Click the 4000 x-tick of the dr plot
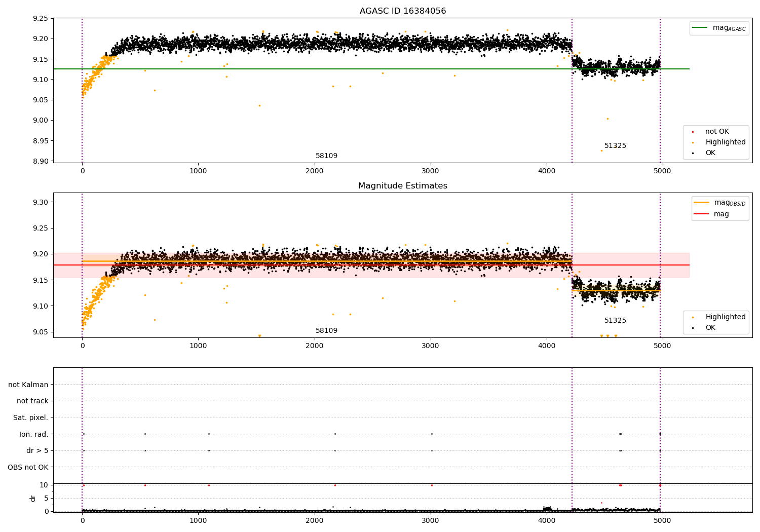Screen dimensions: 760x532 point(547,520)
